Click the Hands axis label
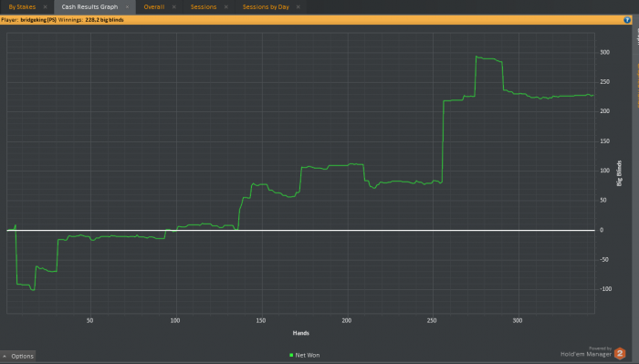 [300, 333]
